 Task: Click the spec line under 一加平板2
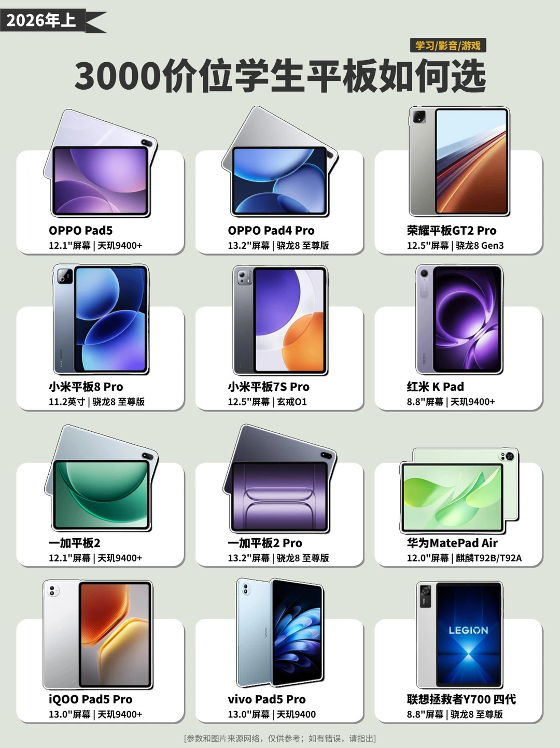[95, 558]
